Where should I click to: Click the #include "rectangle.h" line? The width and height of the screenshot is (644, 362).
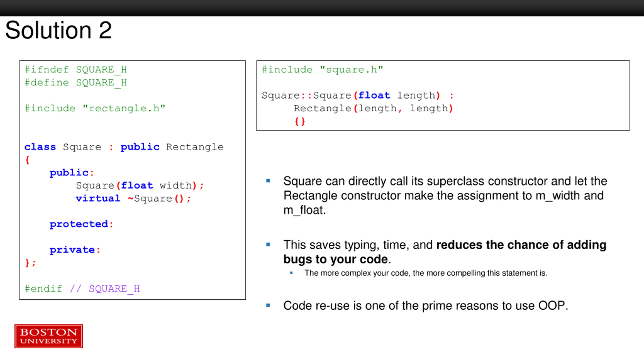95,108
